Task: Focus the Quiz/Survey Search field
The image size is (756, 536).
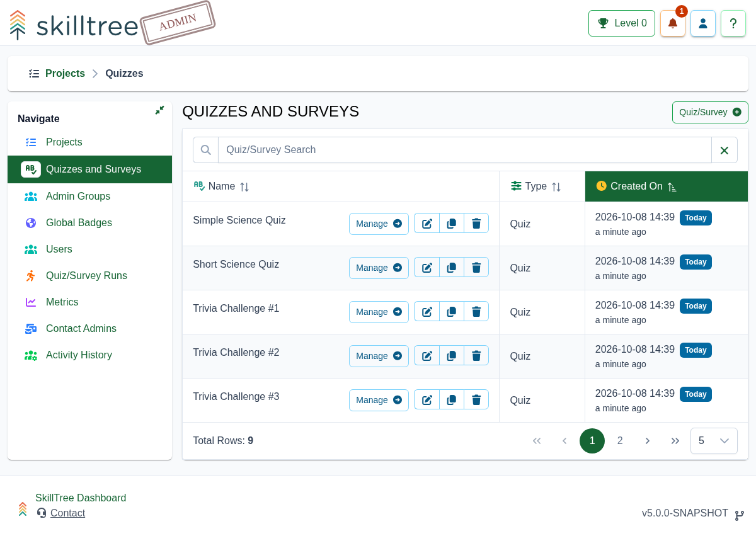Action: click(465, 150)
